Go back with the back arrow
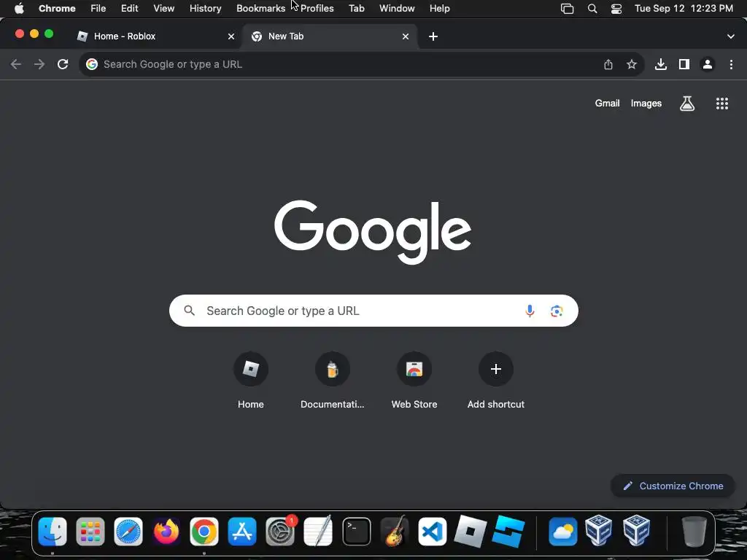Image resolution: width=747 pixels, height=560 pixels. (16, 64)
